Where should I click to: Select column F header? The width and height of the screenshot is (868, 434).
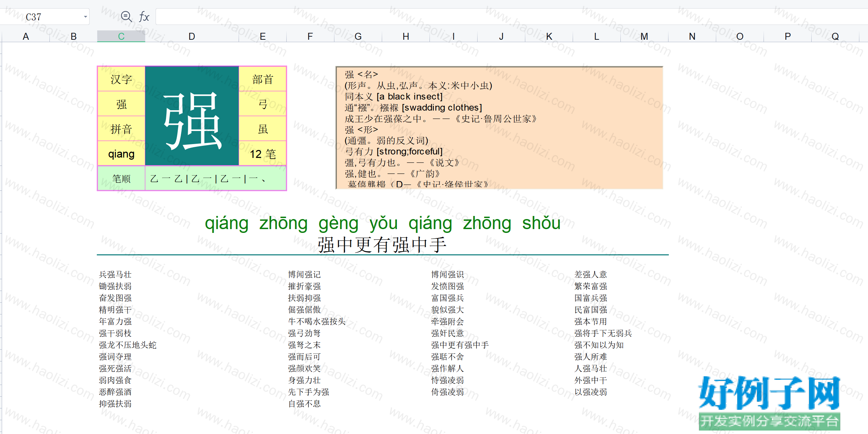(x=310, y=36)
